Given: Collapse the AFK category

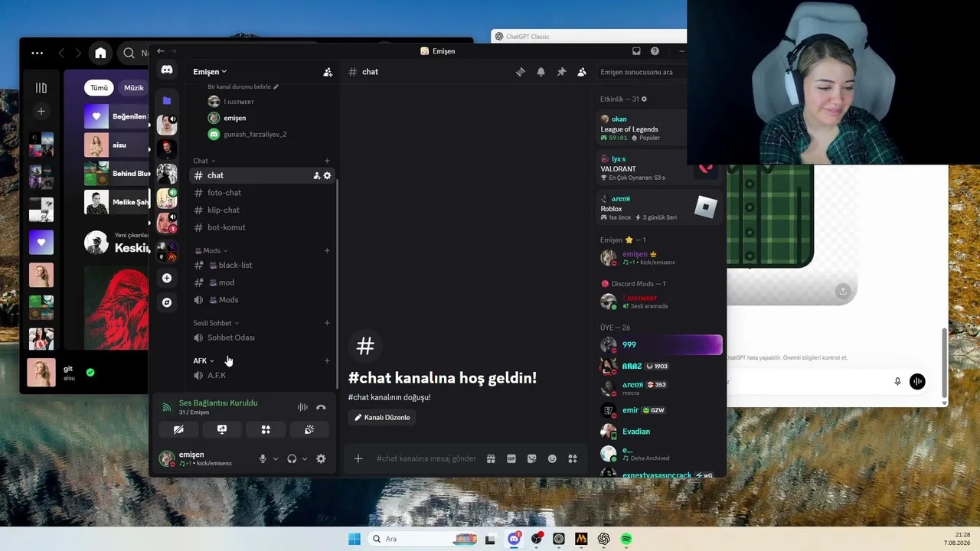Looking at the screenshot, I should click(x=204, y=360).
